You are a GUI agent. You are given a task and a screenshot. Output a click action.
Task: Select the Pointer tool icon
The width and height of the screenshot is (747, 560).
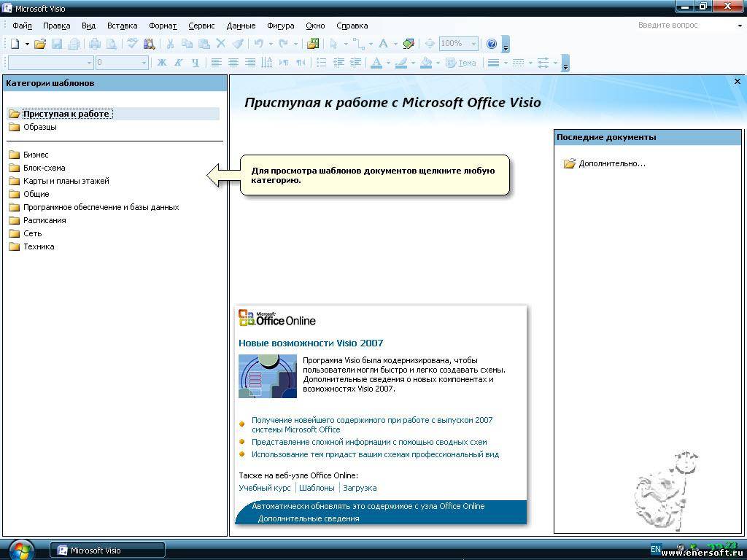point(333,44)
